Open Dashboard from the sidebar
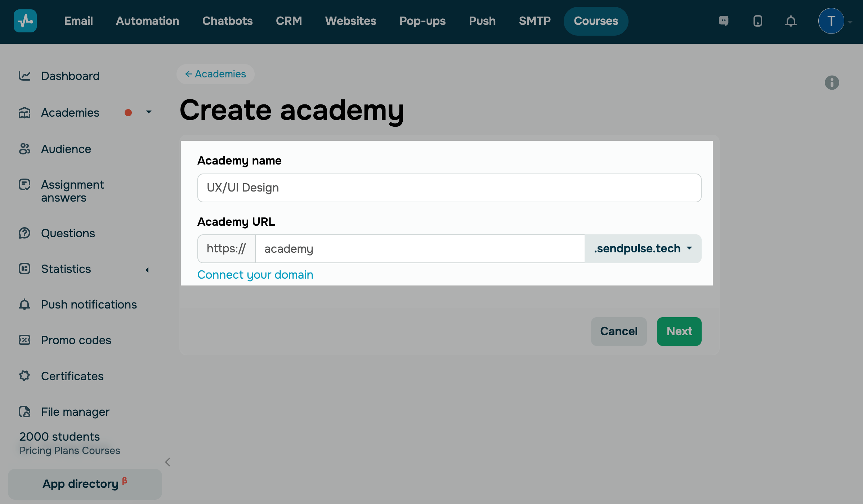The height and width of the screenshot is (504, 863). [70, 76]
